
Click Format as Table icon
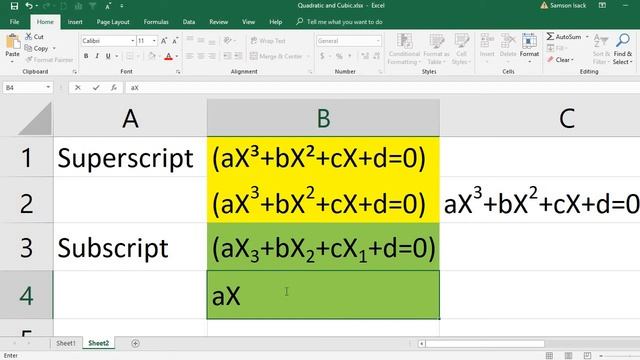pyautogui.click(x=436, y=41)
